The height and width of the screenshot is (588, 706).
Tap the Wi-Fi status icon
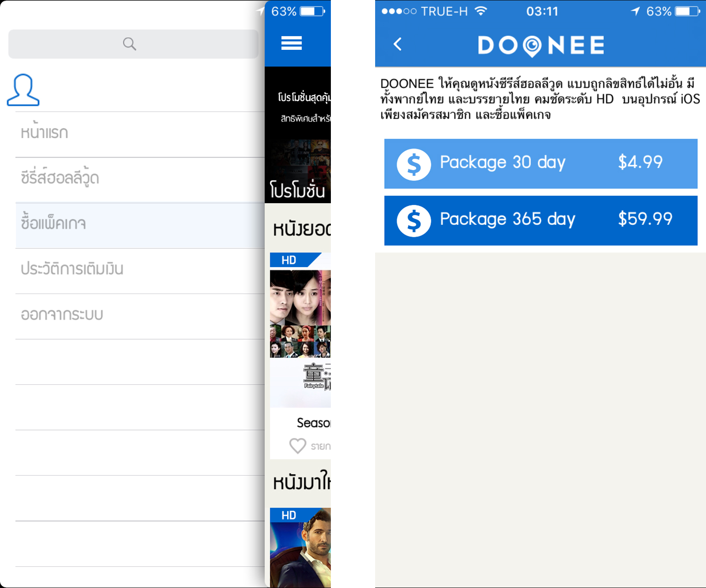coord(481,11)
